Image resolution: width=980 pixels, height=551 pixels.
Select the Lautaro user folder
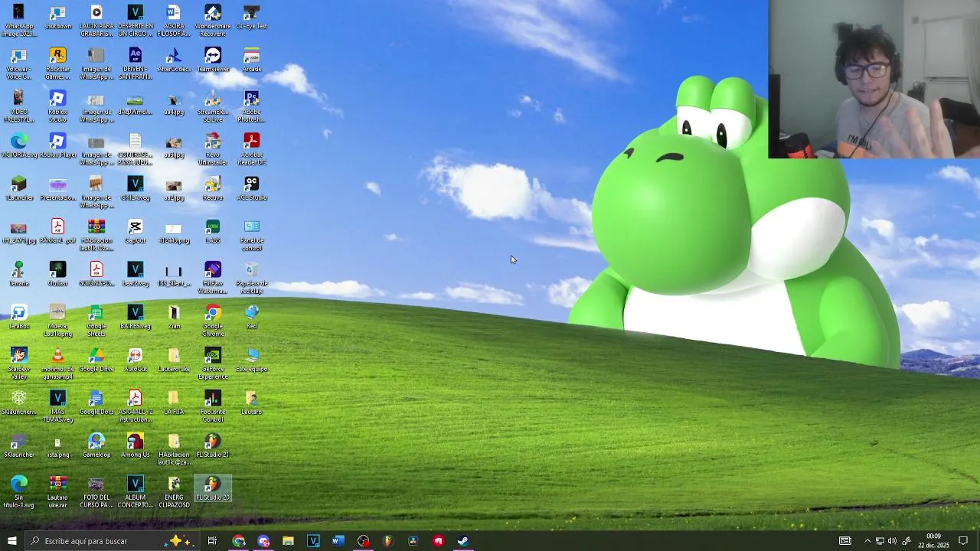point(252,403)
